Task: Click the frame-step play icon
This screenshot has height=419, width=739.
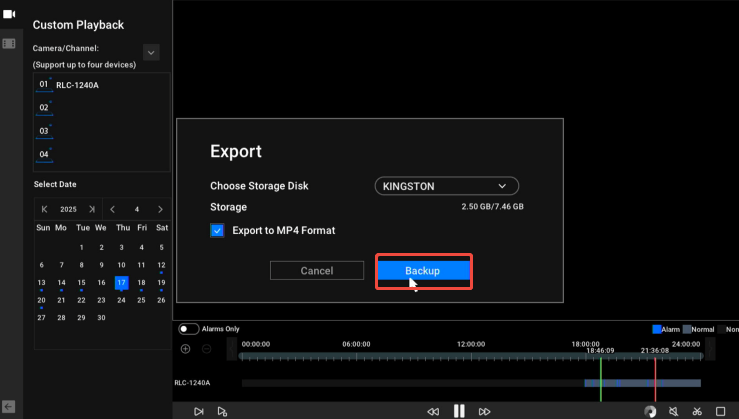Action: (x=199, y=411)
